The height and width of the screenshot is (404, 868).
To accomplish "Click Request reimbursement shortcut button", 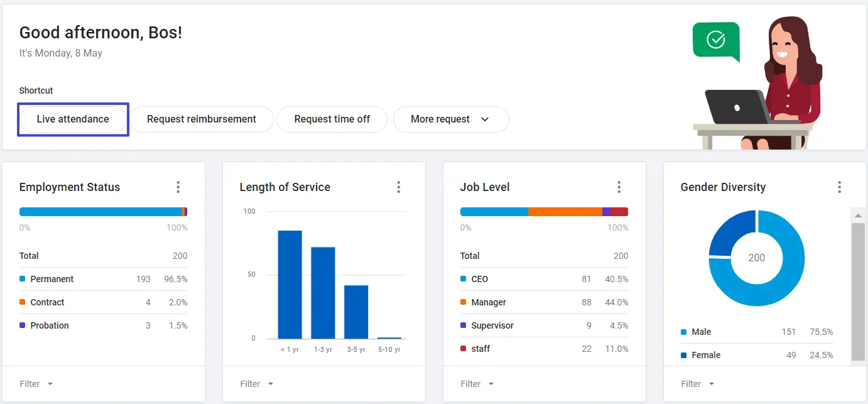I will 202,119.
